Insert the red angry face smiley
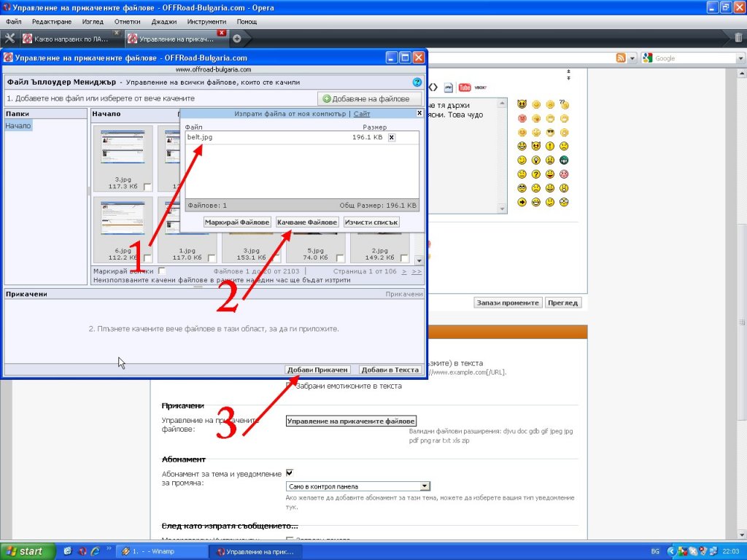This screenshot has width=747, height=560. point(522,118)
